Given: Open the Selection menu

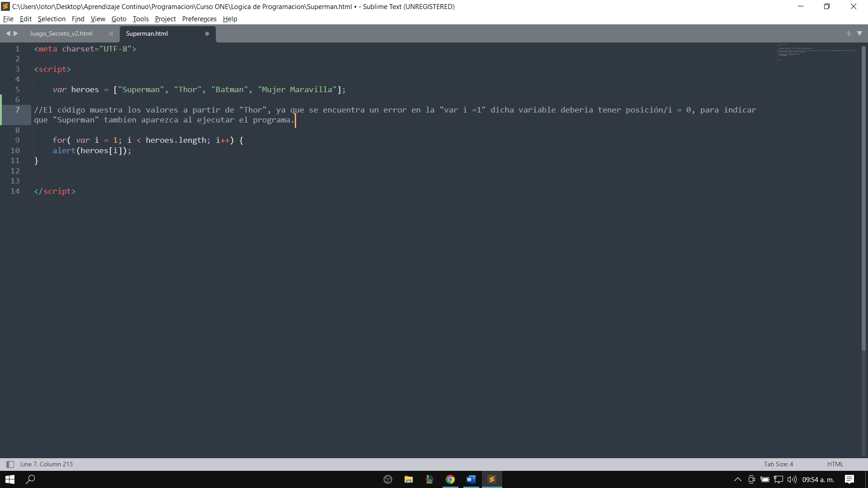Looking at the screenshot, I should click(52, 19).
